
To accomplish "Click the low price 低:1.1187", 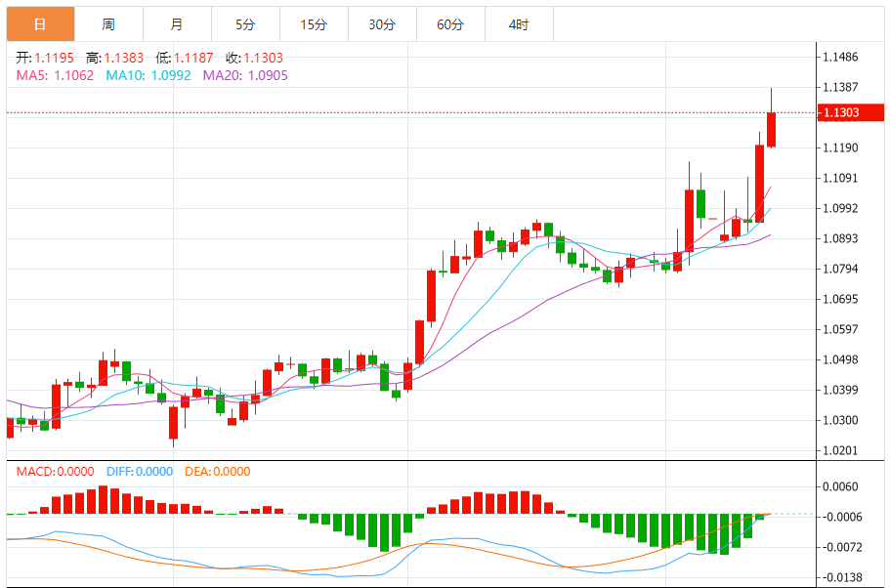I will pos(185,58).
